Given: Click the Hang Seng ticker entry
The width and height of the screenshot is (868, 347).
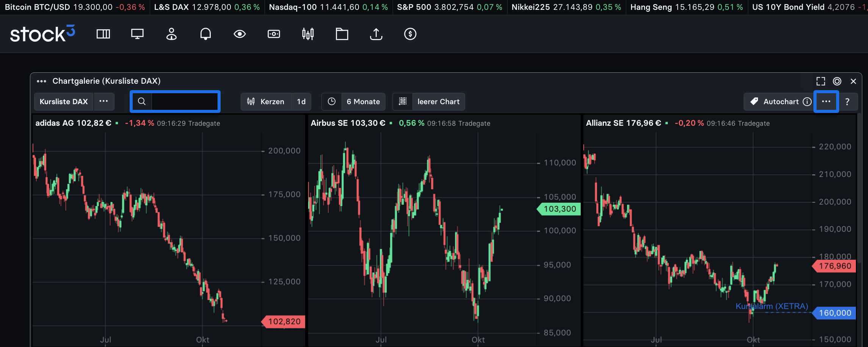Looking at the screenshot, I should [686, 7].
